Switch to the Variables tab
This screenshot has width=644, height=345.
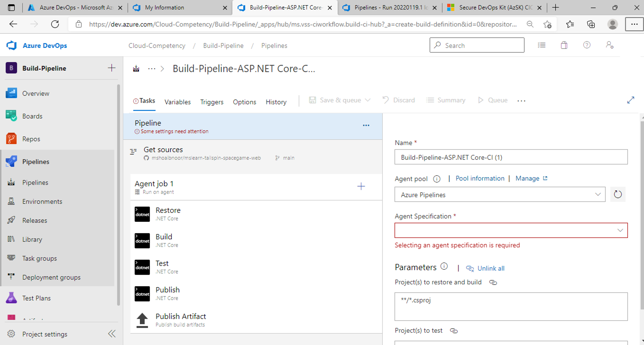177,102
